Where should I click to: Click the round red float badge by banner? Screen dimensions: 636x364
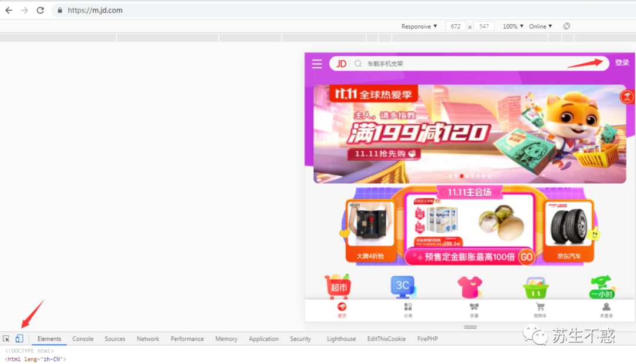pos(627,97)
